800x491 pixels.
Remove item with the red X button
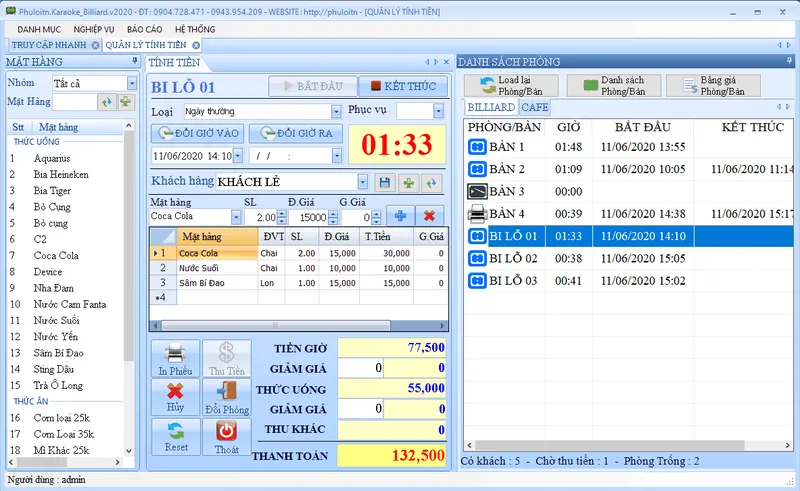click(x=429, y=216)
